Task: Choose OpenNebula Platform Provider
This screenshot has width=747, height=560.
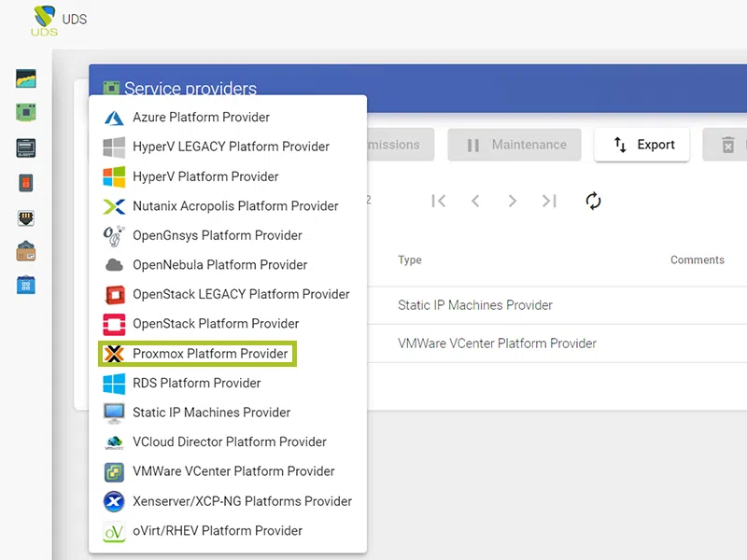Action: tap(228, 265)
